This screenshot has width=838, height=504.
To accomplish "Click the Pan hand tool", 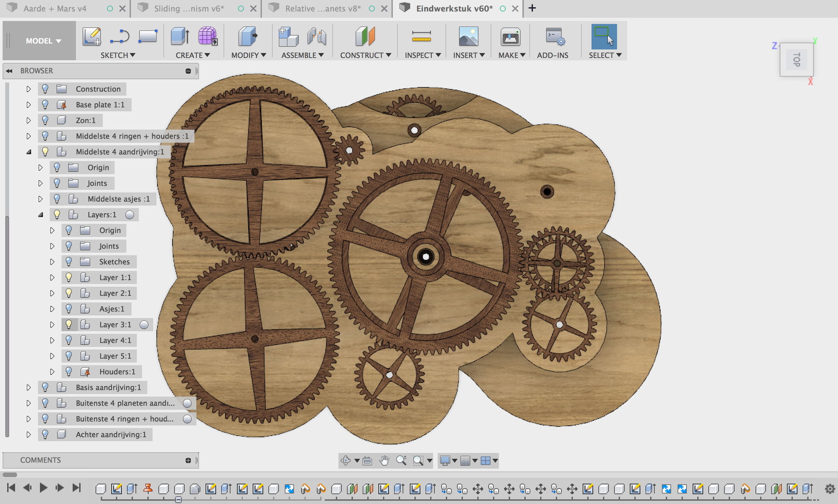I will 384,461.
